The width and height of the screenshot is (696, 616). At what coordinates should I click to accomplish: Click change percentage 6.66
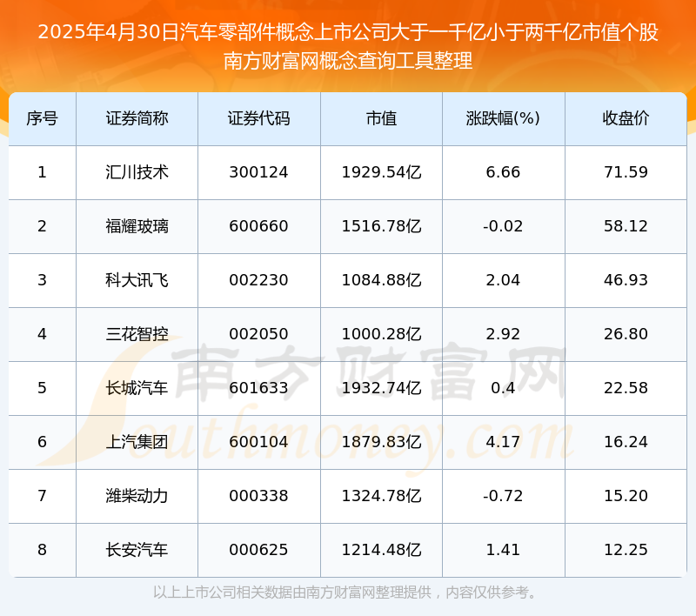(503, 172)
